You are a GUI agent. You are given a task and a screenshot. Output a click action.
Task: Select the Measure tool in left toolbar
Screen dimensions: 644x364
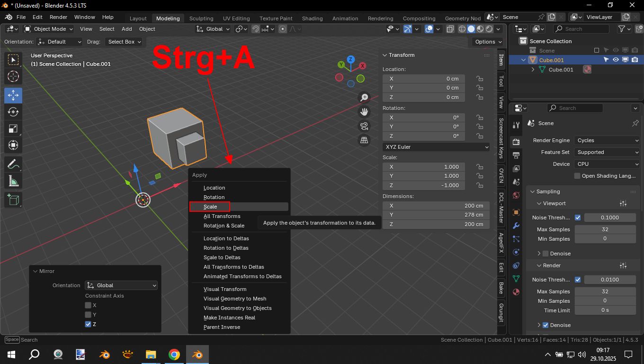point(13,182)
